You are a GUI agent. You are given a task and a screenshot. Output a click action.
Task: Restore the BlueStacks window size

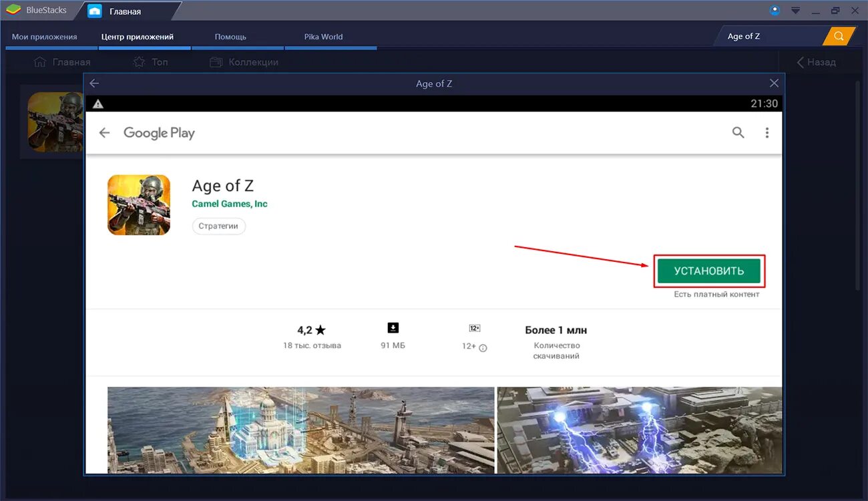pos(835,11)
